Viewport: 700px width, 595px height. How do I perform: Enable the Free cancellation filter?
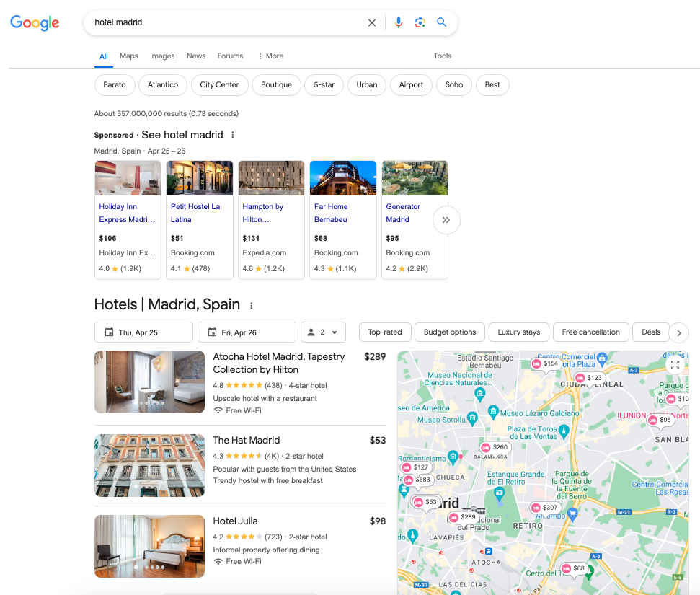click(x=590, y=332)
